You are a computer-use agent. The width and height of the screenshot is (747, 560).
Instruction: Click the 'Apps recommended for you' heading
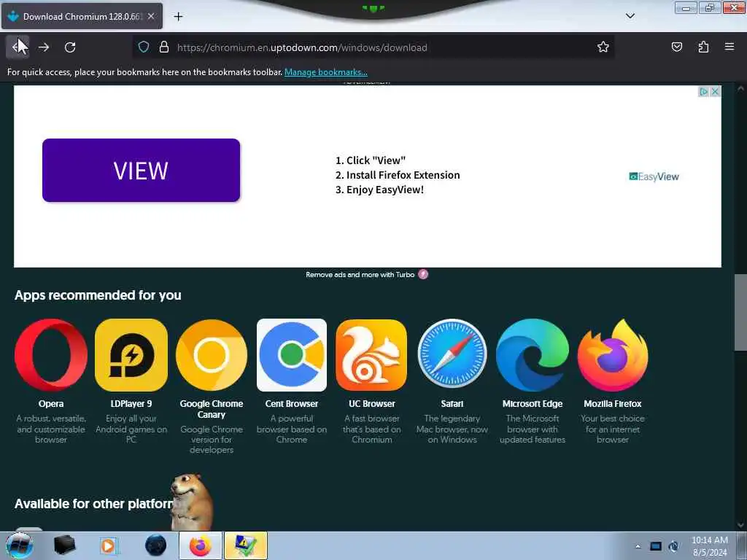[x=98, y=295]
